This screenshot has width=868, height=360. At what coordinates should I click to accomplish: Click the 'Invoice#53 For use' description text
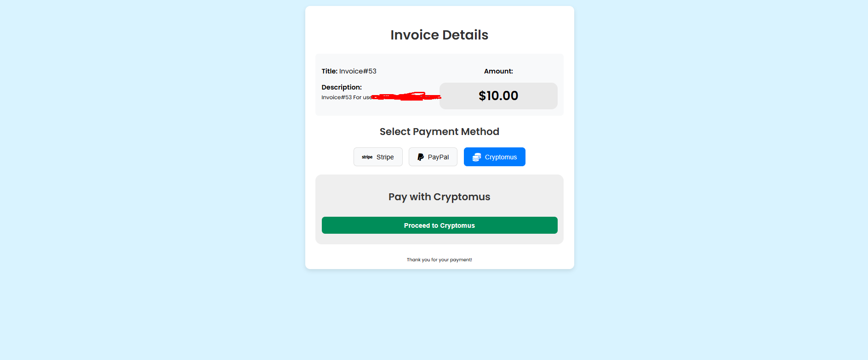346,97
